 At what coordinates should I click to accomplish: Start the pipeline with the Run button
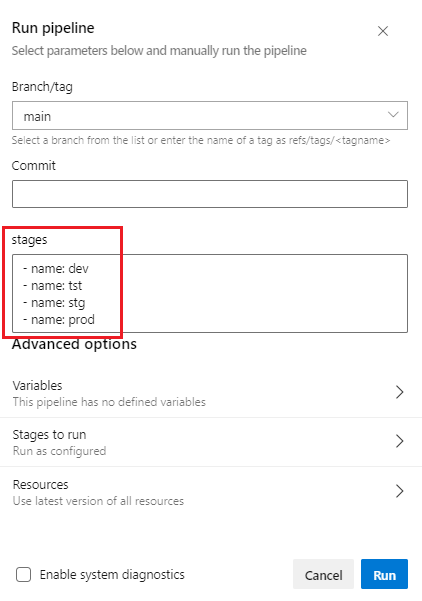coord(384,574)
